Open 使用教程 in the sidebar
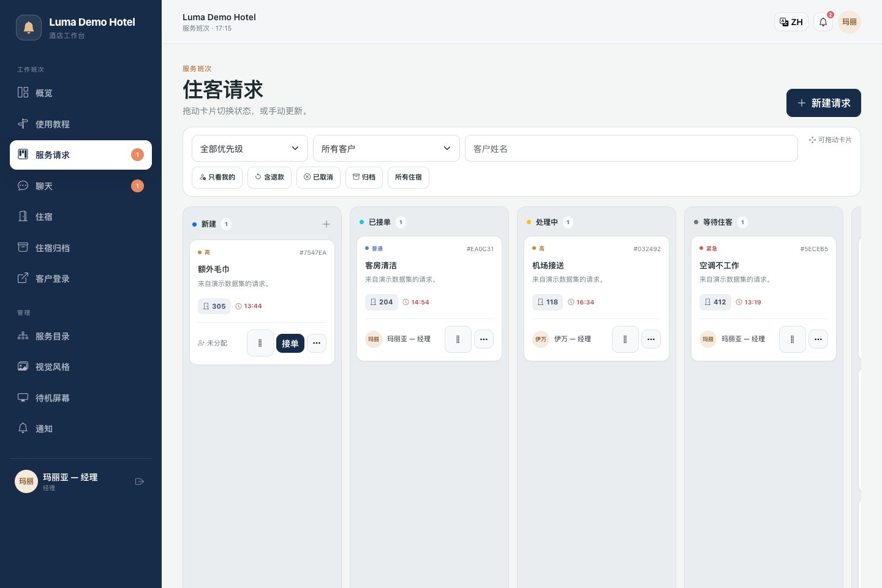The width and height of the screenshot is (882, 588). pyautogui.click(x=81, y=124)
